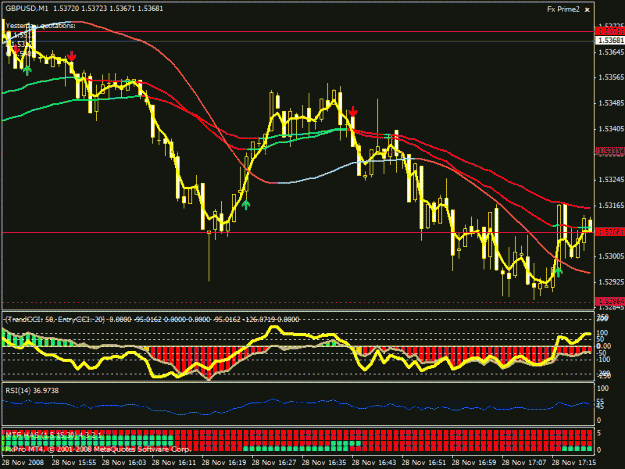Click the 28 Nov 16:27 time label
The image size is (625, 469).
click(x=274, y=463)
